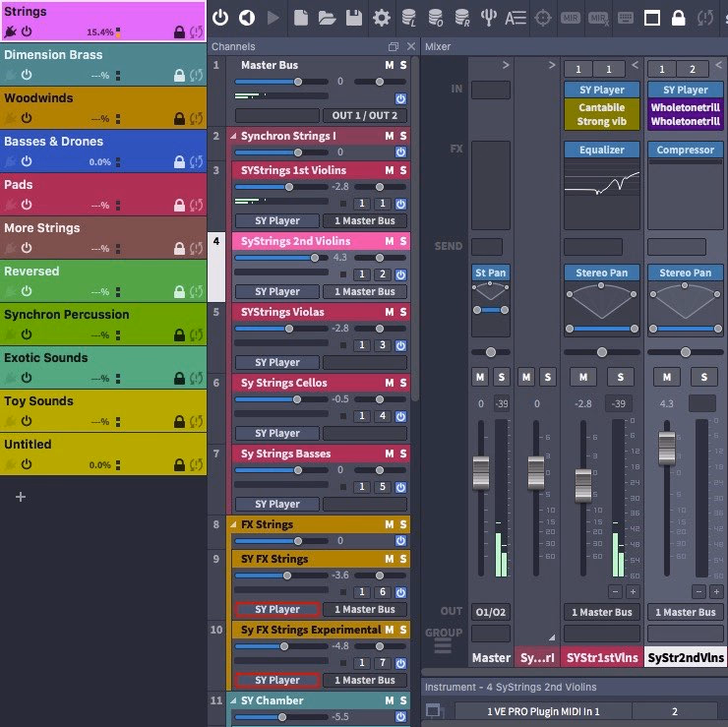
Task: Click the MIR button in toolbar
Action: pyautogui.click(x=571, y=18)
